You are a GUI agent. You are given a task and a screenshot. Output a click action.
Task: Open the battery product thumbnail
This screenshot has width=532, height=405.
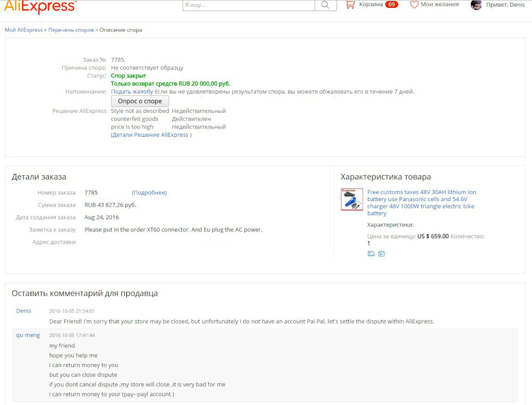[352, 199]
